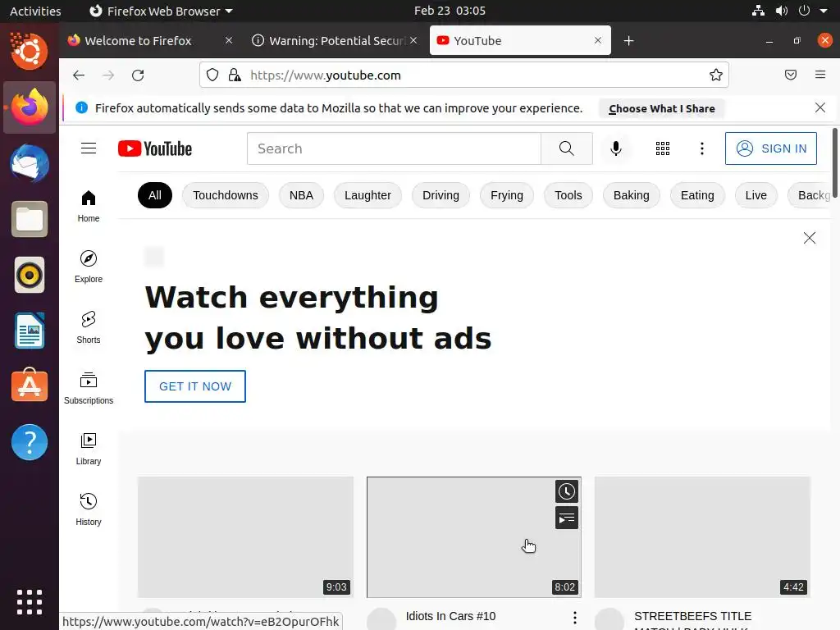Open Thunderbird Mail from dock
The height and width of the screenshot is (630, 840).
click(30, 163)
